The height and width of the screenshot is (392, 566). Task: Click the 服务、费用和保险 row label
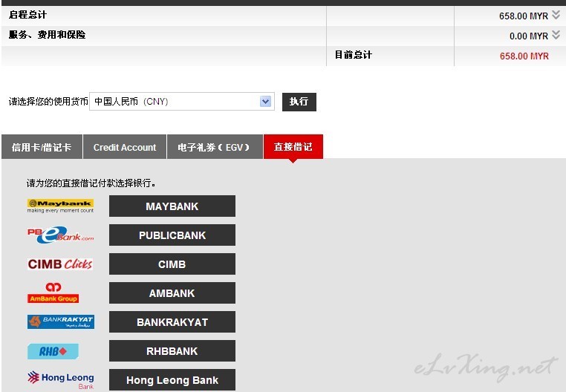[x=47, y=35]
